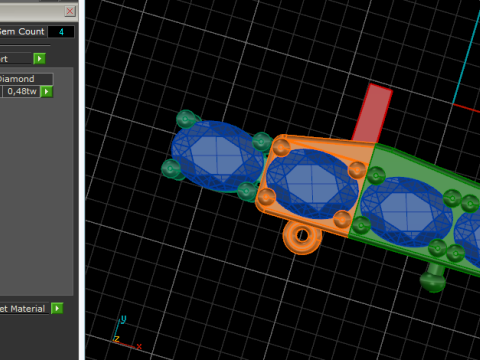Select the green ball pin below the green setting

click(433, 277)
